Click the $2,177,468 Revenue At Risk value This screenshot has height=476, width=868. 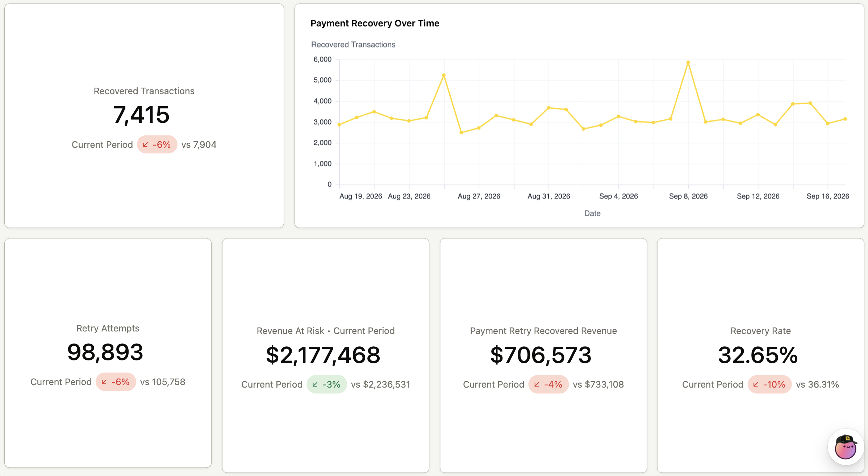(x=323, y=355)
